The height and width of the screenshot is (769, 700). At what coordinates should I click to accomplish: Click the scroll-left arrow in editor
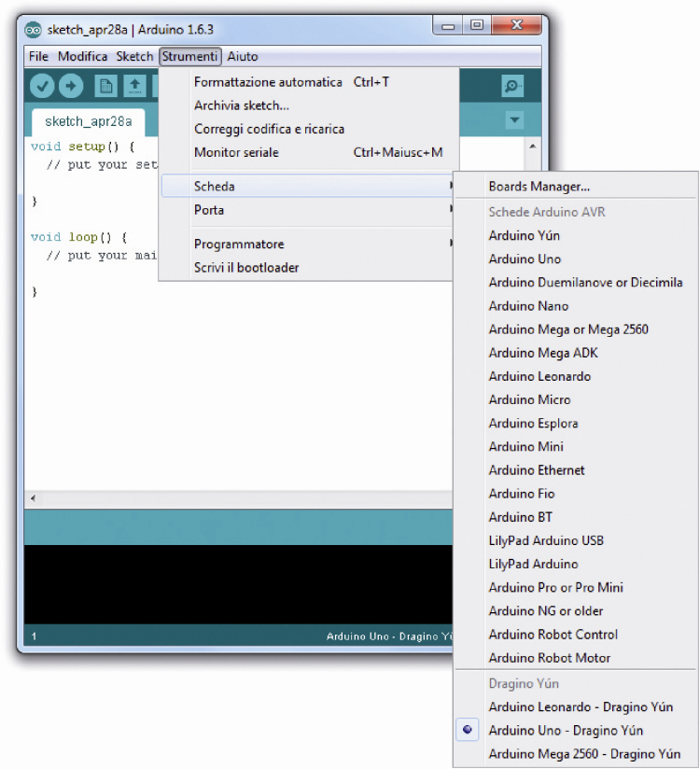[33, 498]
